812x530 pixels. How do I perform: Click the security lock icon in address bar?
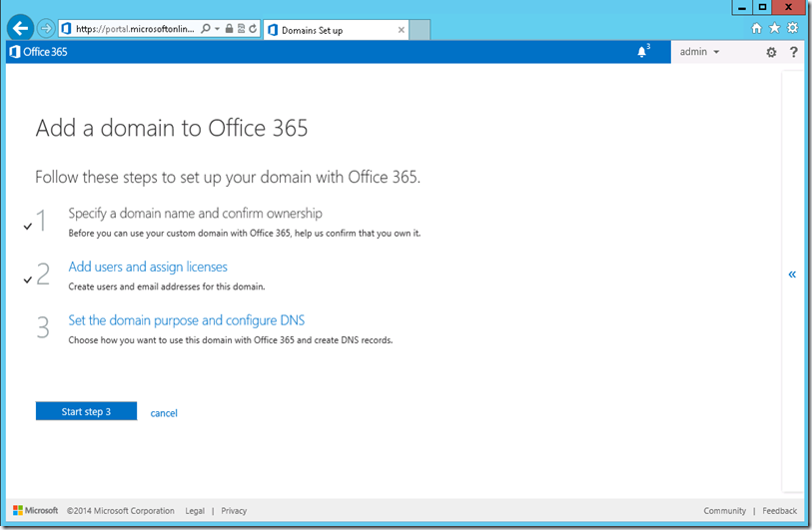pos(229,29)
